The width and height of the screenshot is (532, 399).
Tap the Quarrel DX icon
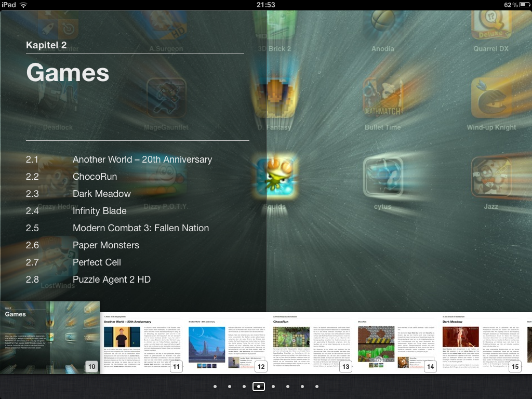click(491, 23)
